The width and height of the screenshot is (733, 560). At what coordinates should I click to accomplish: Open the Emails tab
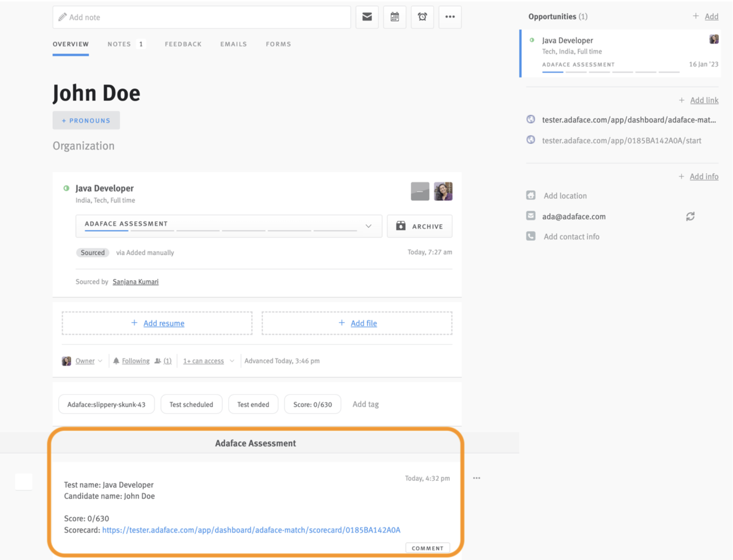pyautogui.click(x=234, y=44)
